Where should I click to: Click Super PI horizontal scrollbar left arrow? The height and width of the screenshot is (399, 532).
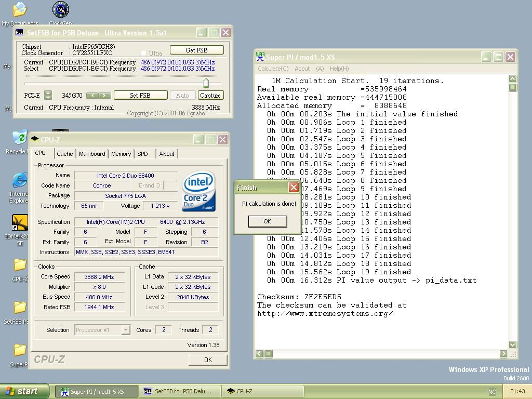pyautogui.click(x=259, y=354)
